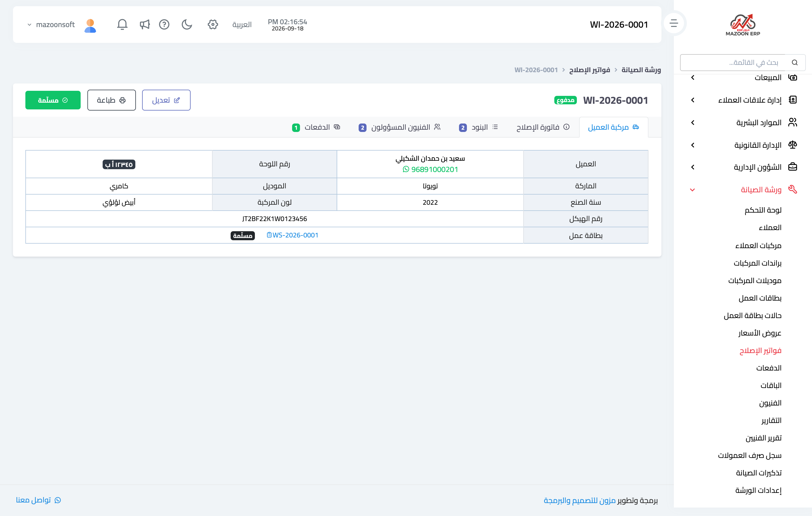Click تواصل معنا footer link
The width and height of the screenshot is (812, 516).
coord(38,500)
